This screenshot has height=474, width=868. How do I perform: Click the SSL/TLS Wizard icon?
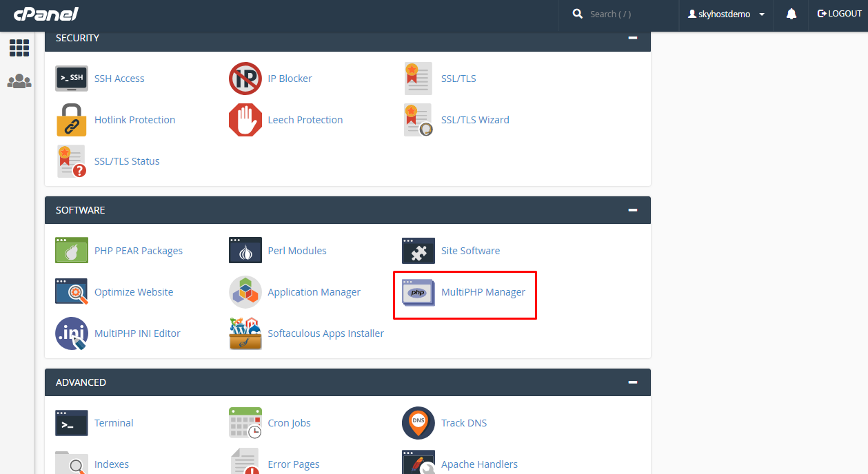coord(418,120)
